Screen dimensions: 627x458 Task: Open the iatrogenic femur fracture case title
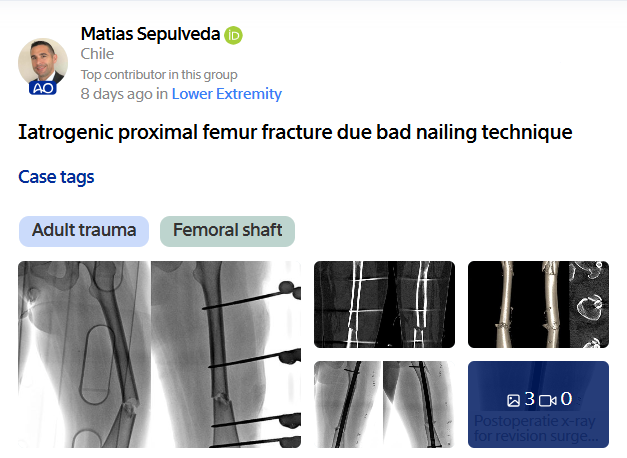(x=295, y=132)
